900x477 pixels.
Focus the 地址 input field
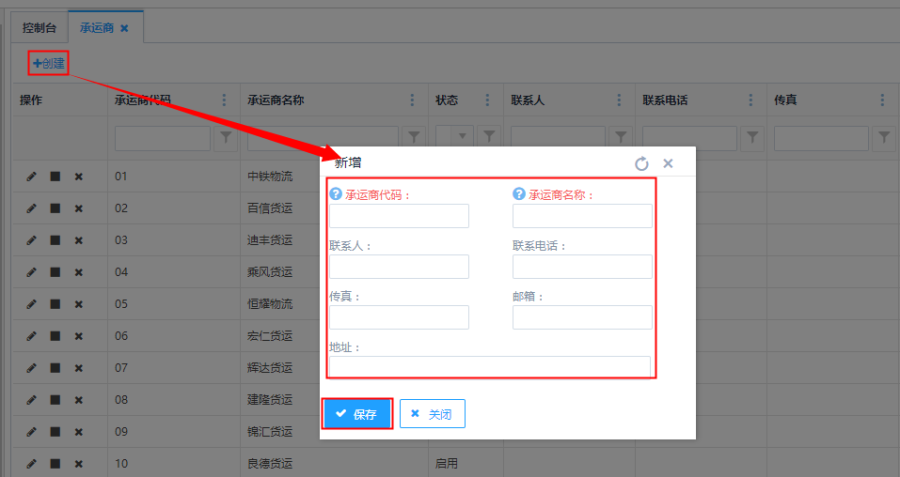pyautogui.click(x=490, y=366)
